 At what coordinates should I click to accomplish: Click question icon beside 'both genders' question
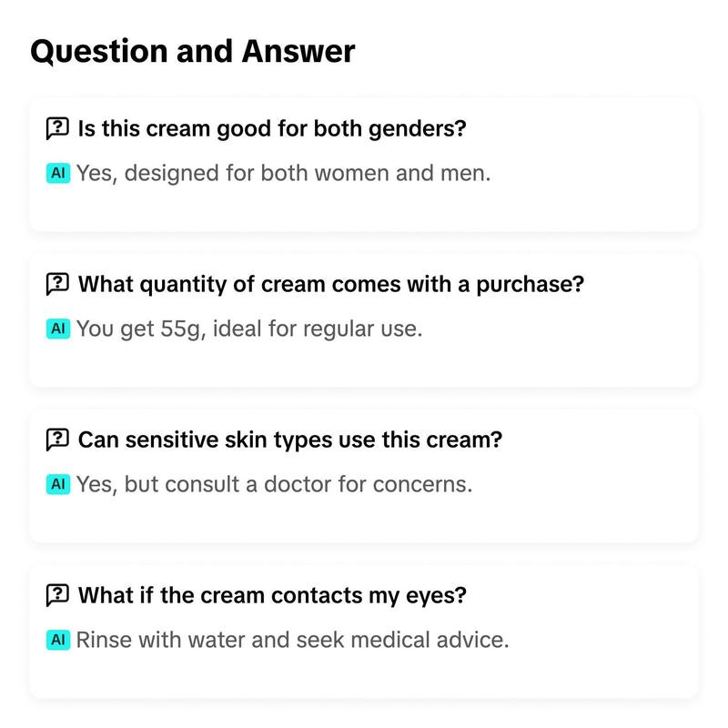[57, 128]
